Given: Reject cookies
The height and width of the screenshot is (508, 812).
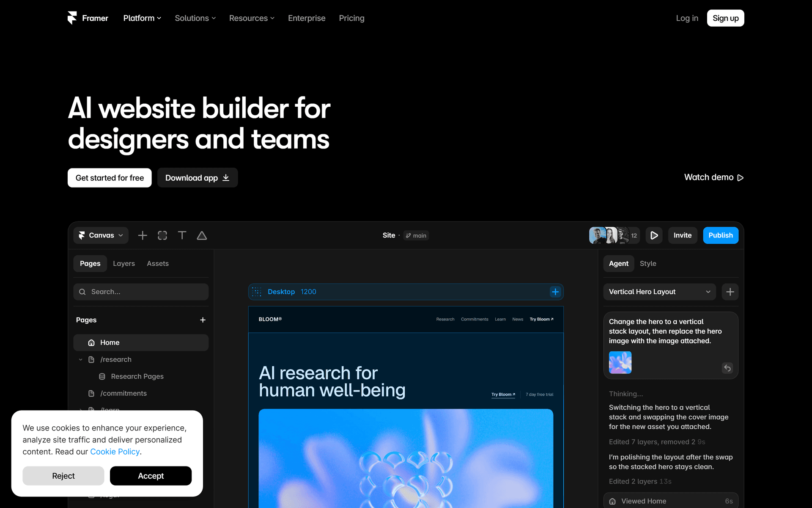Looking at the screenshot, I should 63,476.
